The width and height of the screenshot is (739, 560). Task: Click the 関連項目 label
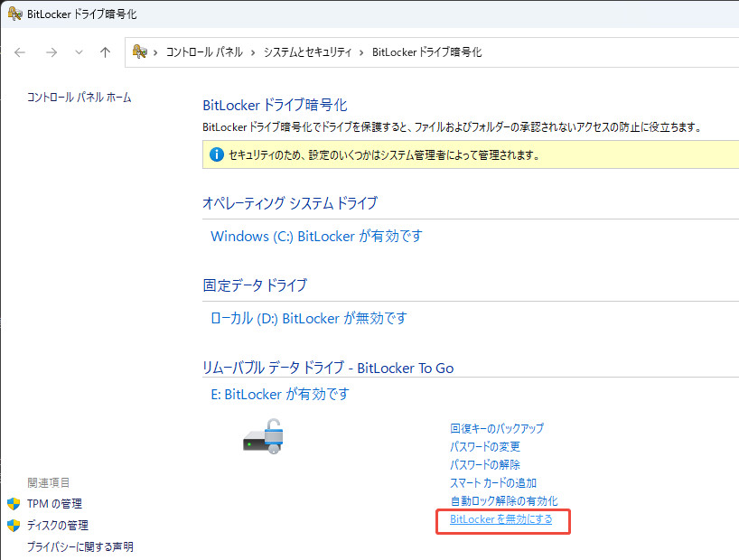point(49,482)
